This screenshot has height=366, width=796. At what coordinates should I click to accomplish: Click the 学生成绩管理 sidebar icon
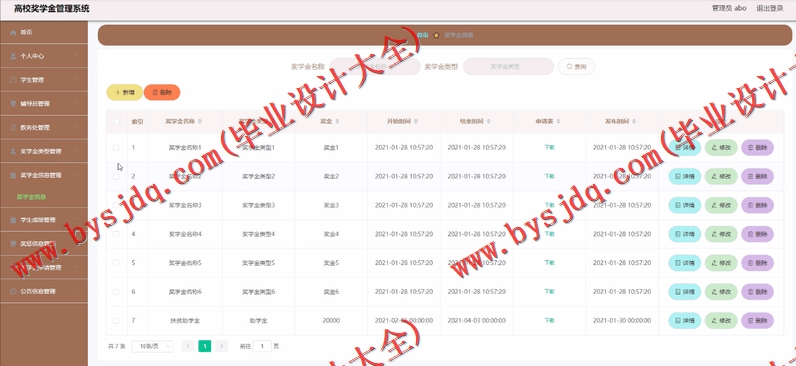click(14, 220)
